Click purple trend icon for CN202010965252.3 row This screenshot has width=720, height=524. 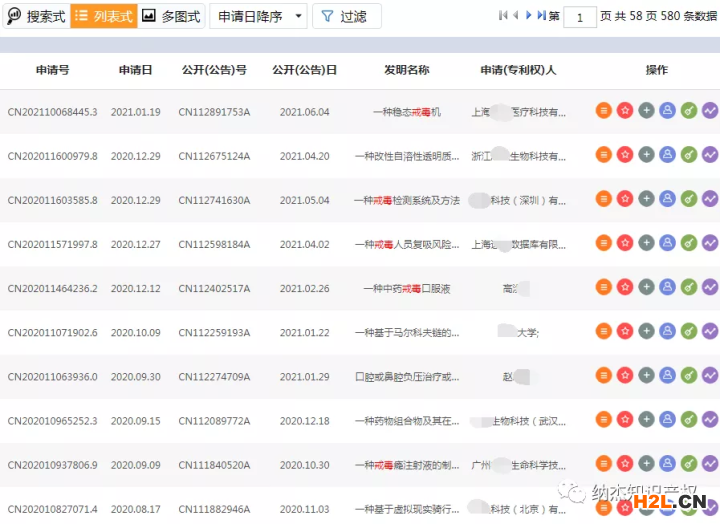710,419
